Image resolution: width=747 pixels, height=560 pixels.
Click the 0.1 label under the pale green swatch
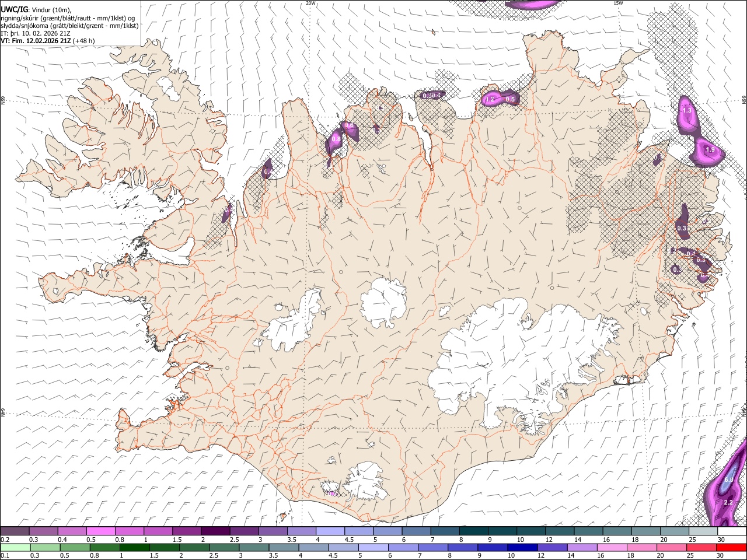click(x=4, y=555)
